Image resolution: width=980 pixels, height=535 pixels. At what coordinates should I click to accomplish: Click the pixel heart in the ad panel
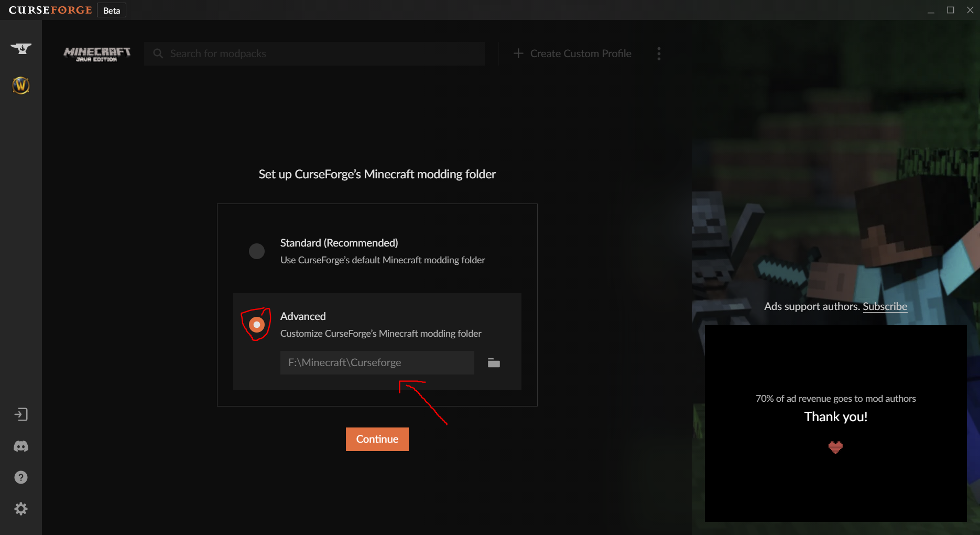(836, 447)
